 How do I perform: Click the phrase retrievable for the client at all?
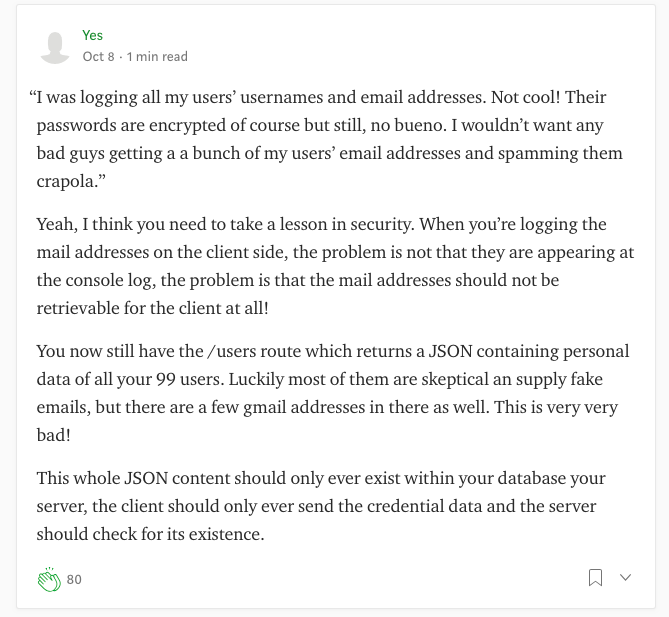click(152, 308)
